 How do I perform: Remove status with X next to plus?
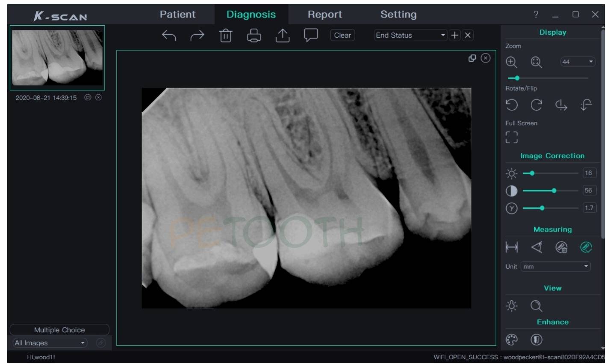point(468,35)
